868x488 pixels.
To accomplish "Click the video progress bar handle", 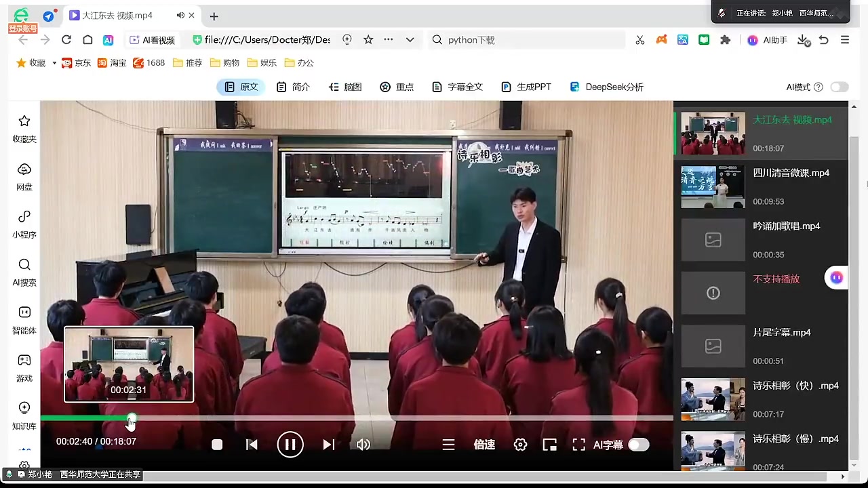I will 131,418.
